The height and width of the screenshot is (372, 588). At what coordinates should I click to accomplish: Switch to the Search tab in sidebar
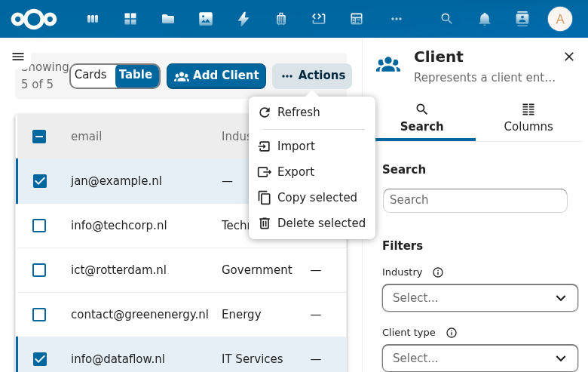[422, 118]
